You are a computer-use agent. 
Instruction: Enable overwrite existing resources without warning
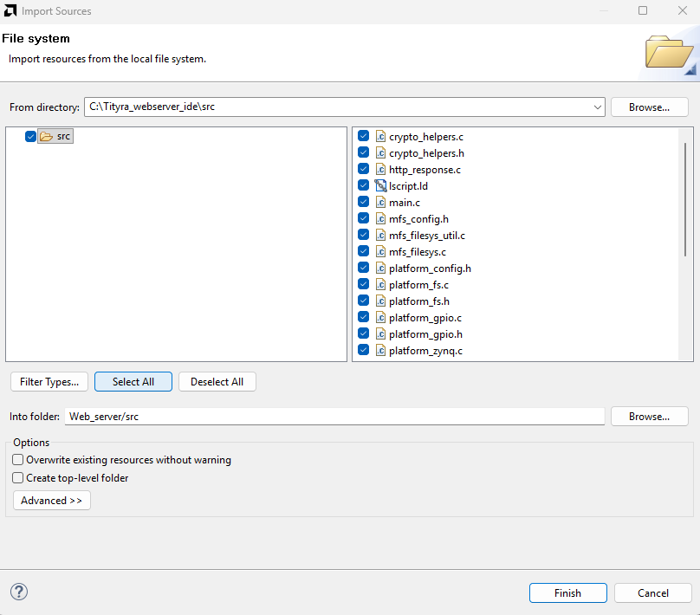click(18, 461)
